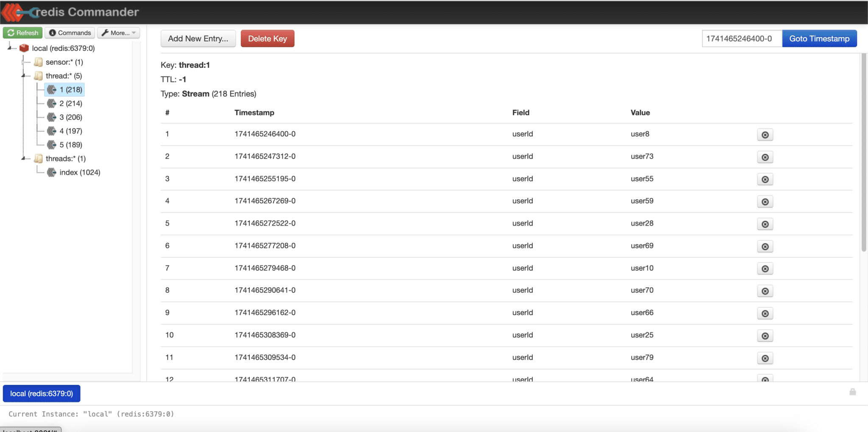
Task: Select the stream key icon for thread 2
Action: (x=52, y=103)
